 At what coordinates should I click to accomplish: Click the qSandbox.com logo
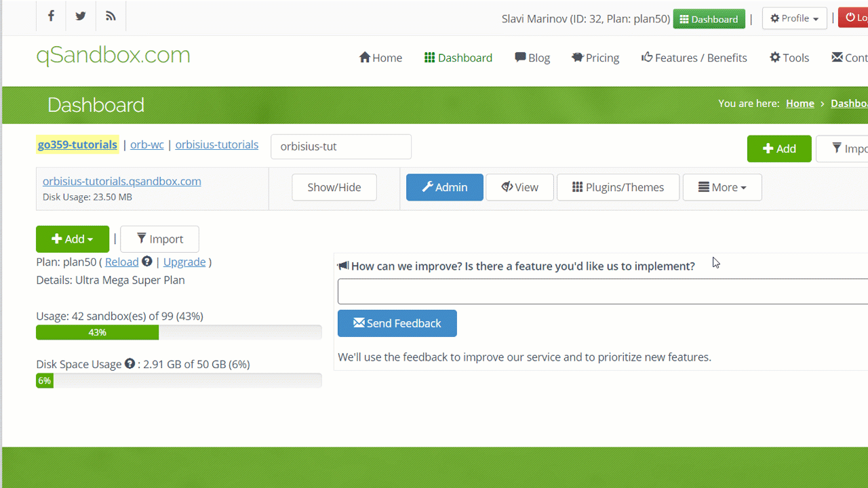(113, 55)
